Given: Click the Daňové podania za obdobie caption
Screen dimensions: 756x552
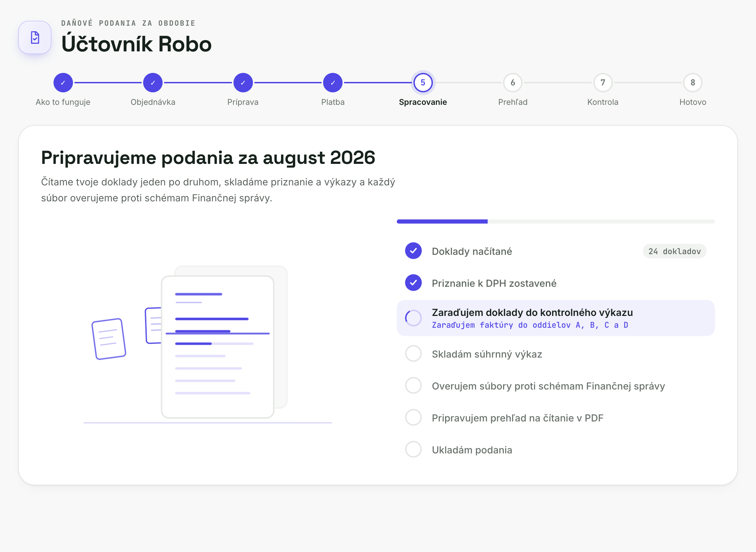Looking at the screenshot, I should (128, 23).
